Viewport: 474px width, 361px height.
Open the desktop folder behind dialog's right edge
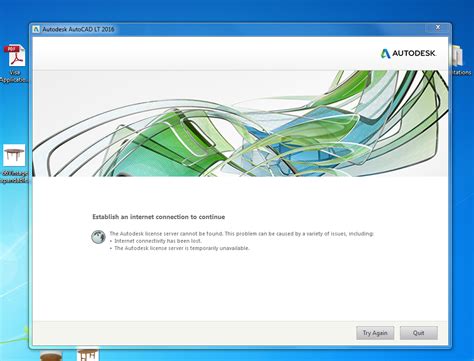(459, 57)
